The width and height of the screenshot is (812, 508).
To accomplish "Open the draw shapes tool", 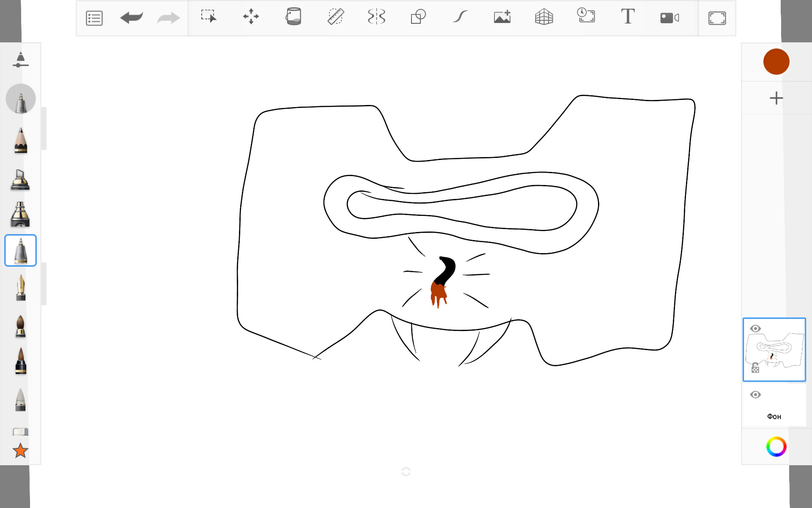I will point(418,17).
